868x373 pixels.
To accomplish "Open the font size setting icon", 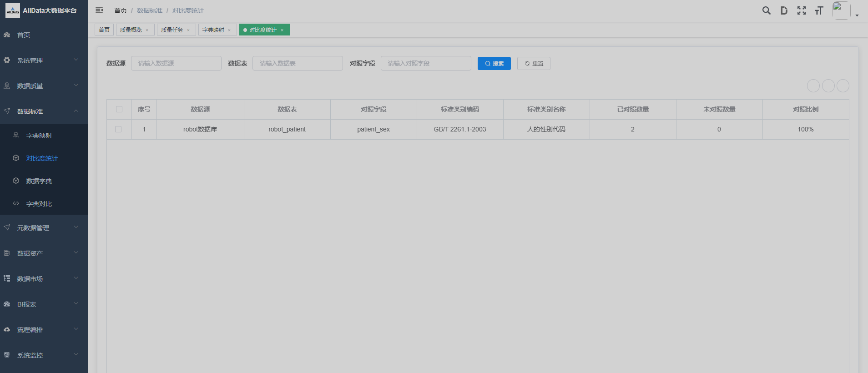I will (x=819, y=10).
